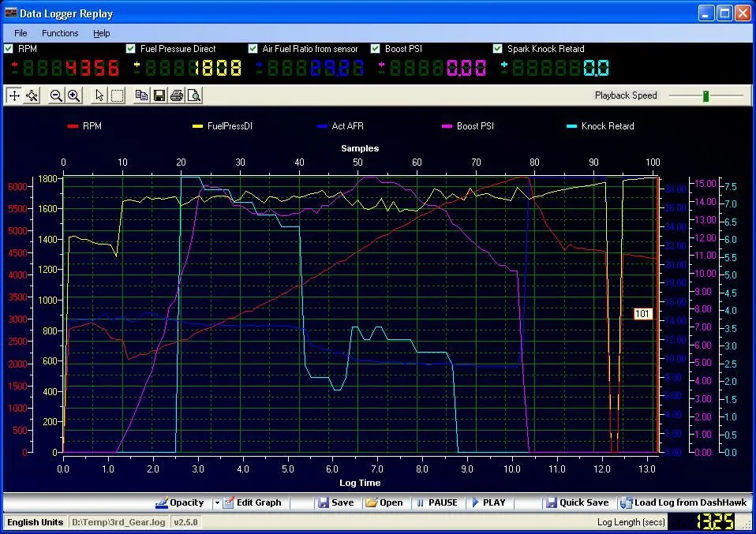Close the Data Logger Replay window

(x=743, y=13)
